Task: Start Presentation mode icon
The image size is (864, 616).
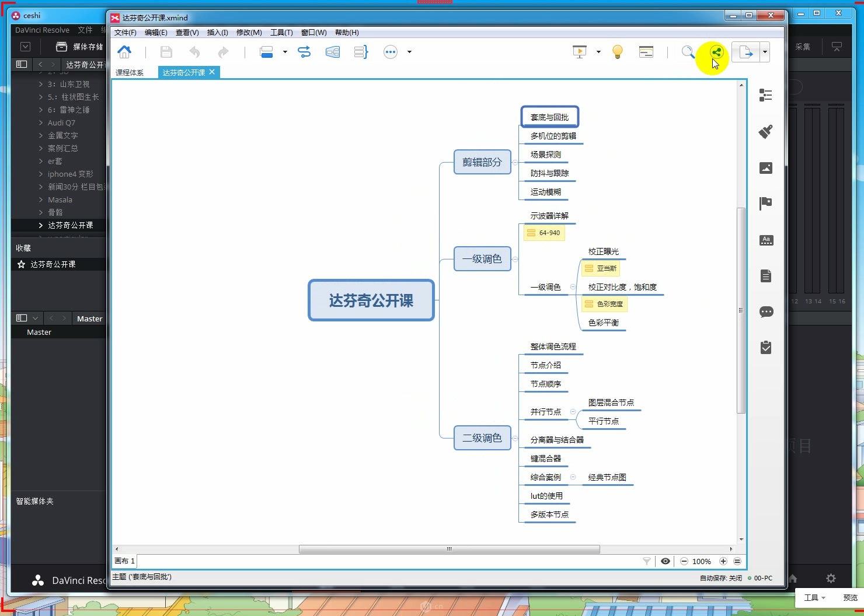Action: (580, 52)
